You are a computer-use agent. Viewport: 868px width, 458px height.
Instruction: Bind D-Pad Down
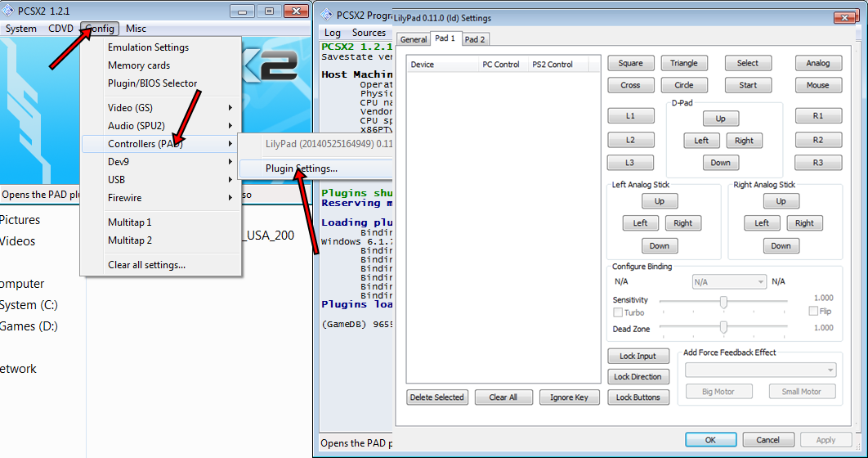pyautogui.click(x=720, y=163)
